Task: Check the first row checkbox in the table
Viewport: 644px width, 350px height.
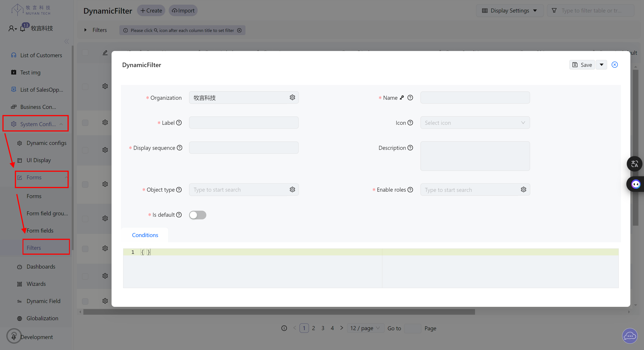Action: pyautogui.click(x=85, y=87)
